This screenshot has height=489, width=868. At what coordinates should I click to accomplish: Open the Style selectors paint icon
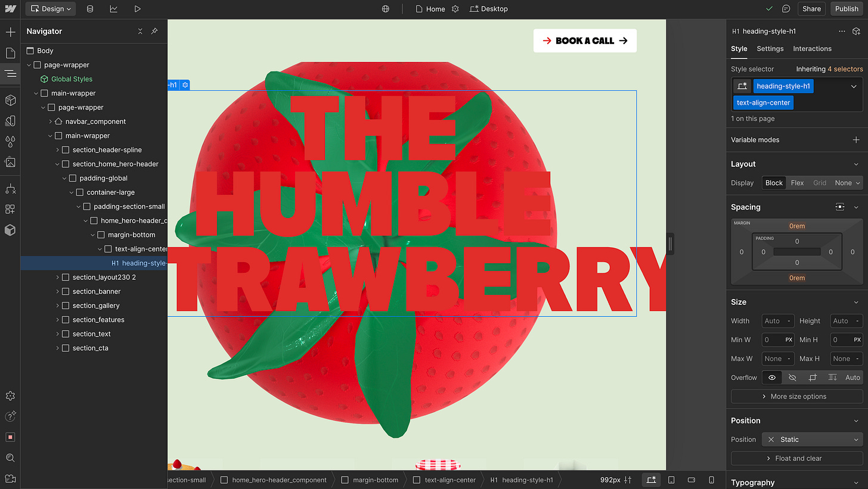pyautogui.click(x=10, y=121)
